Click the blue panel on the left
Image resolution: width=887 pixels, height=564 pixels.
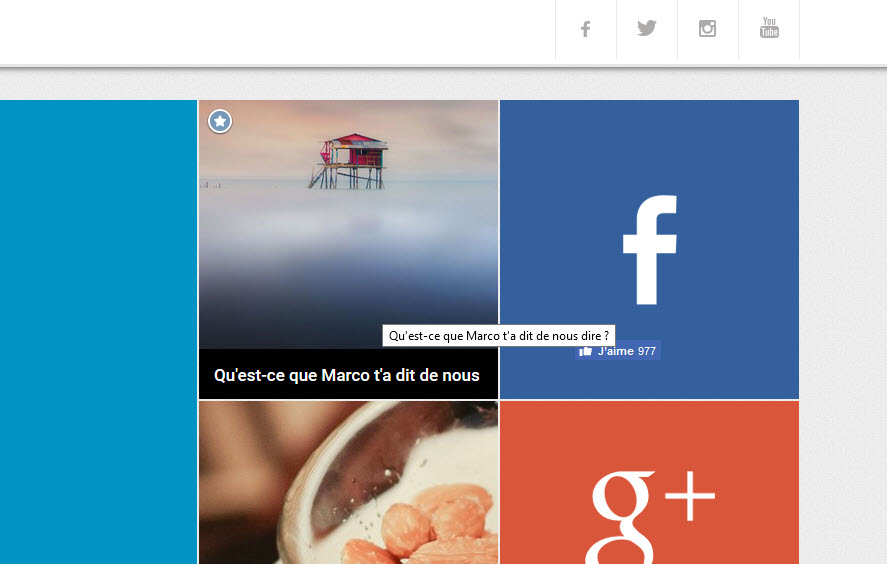(98, 332)
